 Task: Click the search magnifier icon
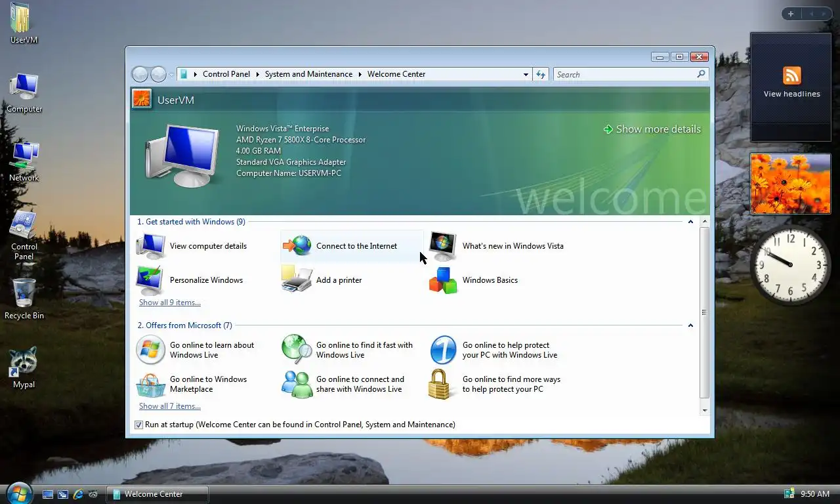(701, 74)
